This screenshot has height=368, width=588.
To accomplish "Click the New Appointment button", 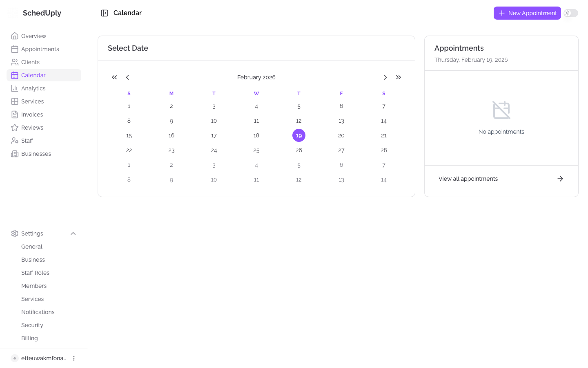I will click(527, 13).
